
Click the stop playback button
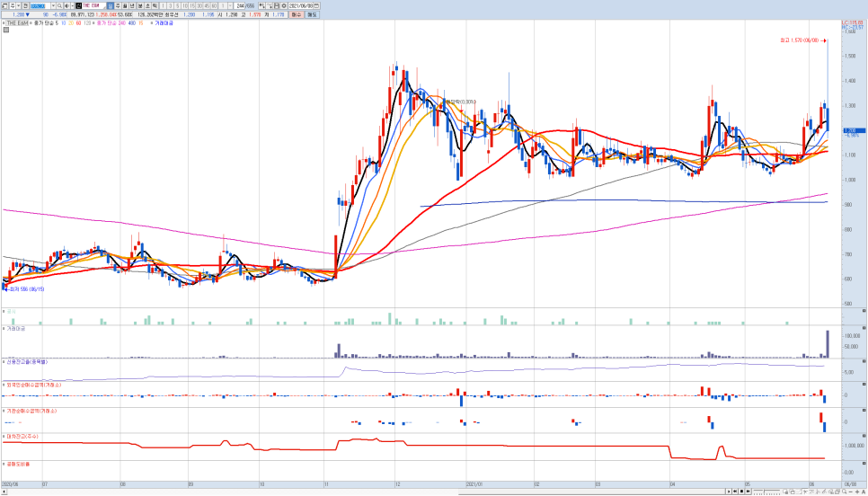pyautogui.click(x=742, y=492)
